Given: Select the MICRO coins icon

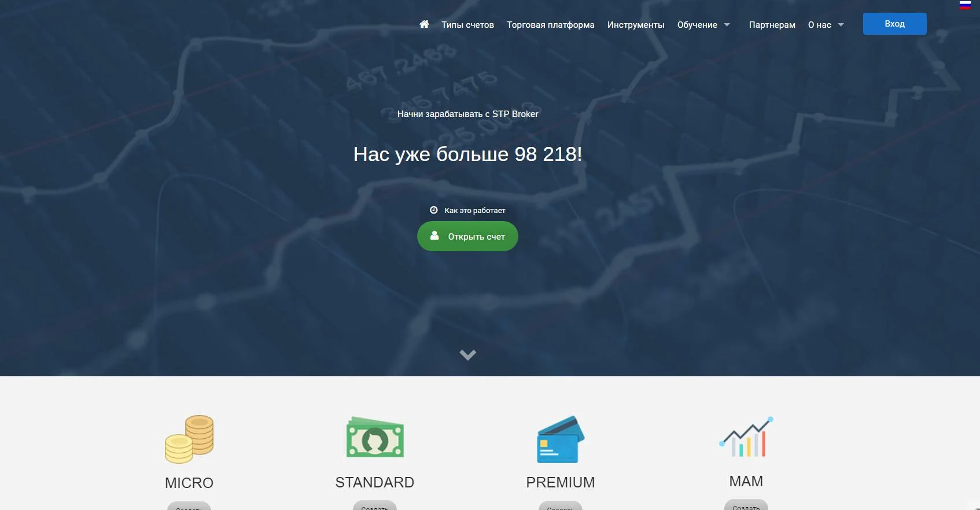Looking at the screenshot, I should [189, 439].
